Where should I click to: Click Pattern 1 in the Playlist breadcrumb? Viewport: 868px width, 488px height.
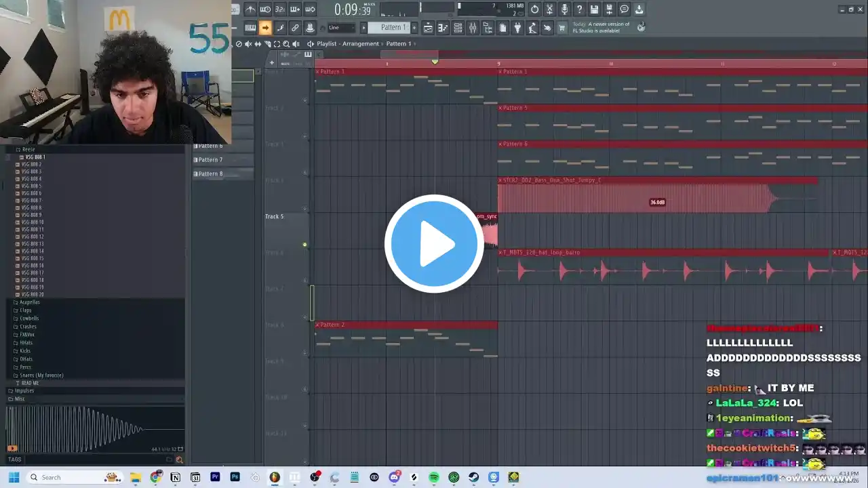[399, 44]
